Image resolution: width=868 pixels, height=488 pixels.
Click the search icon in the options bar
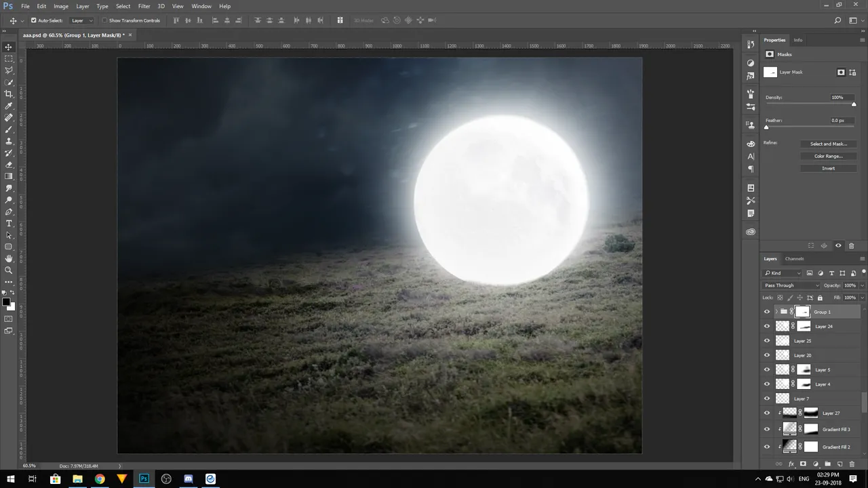(x=838, y=20)
